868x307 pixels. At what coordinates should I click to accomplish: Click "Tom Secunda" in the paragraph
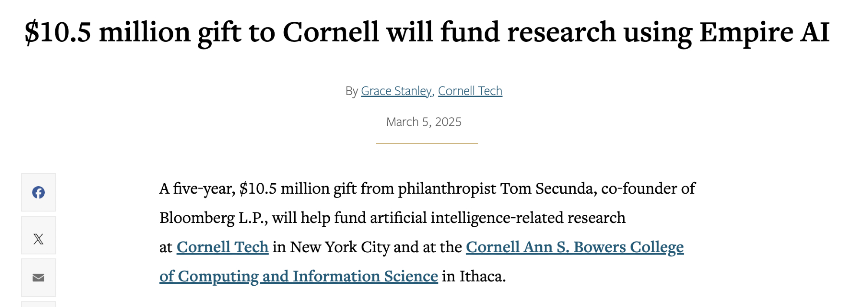[549, 188]
